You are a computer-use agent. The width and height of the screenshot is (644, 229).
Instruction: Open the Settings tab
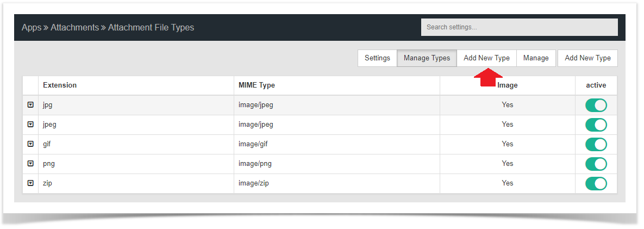[377, 58]
